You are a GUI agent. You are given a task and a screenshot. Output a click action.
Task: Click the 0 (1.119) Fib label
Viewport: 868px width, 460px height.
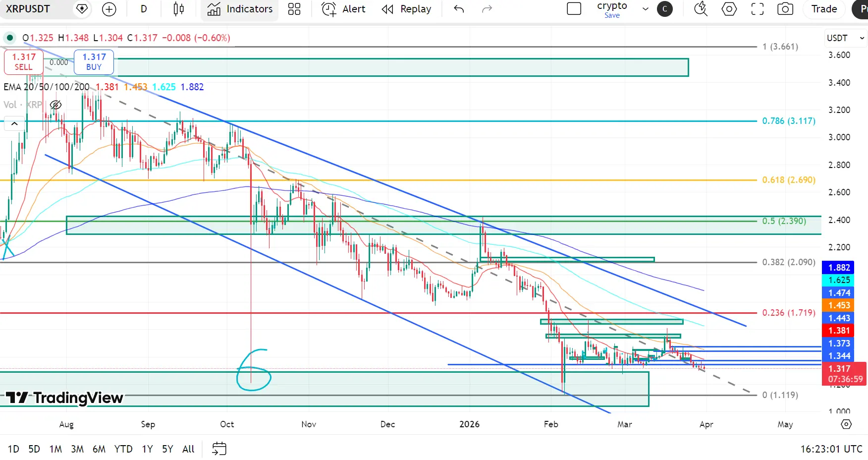click(780, 395)
